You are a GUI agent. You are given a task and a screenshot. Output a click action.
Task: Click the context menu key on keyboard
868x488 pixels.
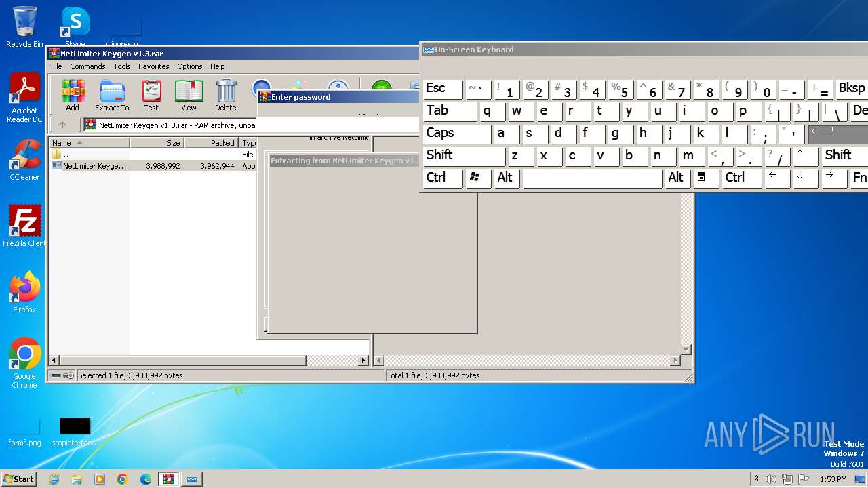706,178
